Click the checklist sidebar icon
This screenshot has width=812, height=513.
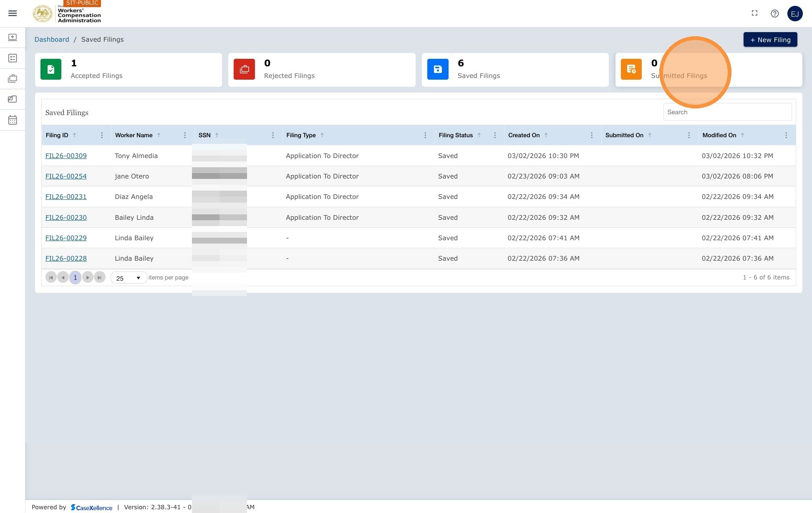point(13,58)
